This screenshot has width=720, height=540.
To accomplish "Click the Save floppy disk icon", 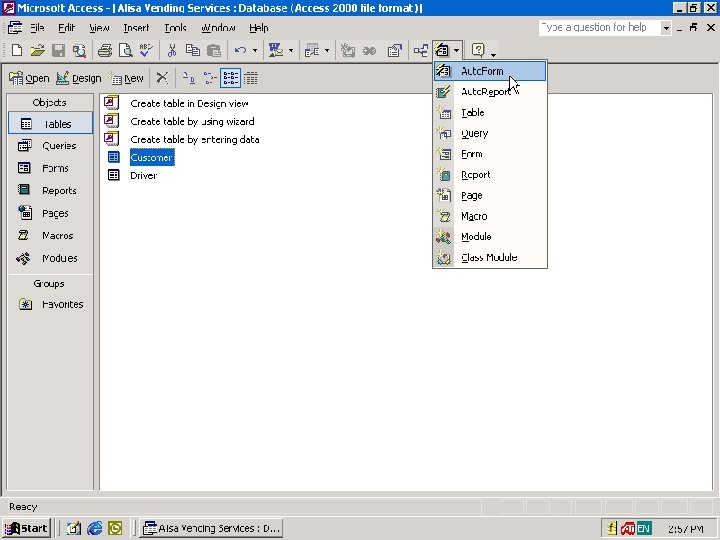I will (x=58, y=51).
